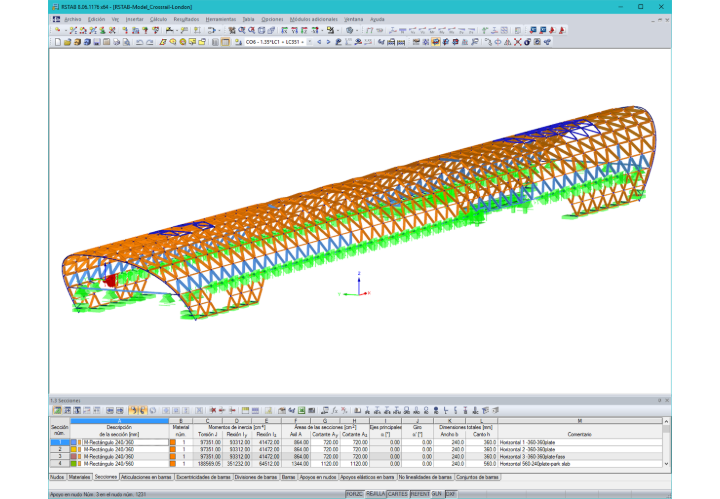Click the Save disk icon
Image resolution: width=720 pixels, height=499 pixels.
pyautogui.click(x=97, y=42)
